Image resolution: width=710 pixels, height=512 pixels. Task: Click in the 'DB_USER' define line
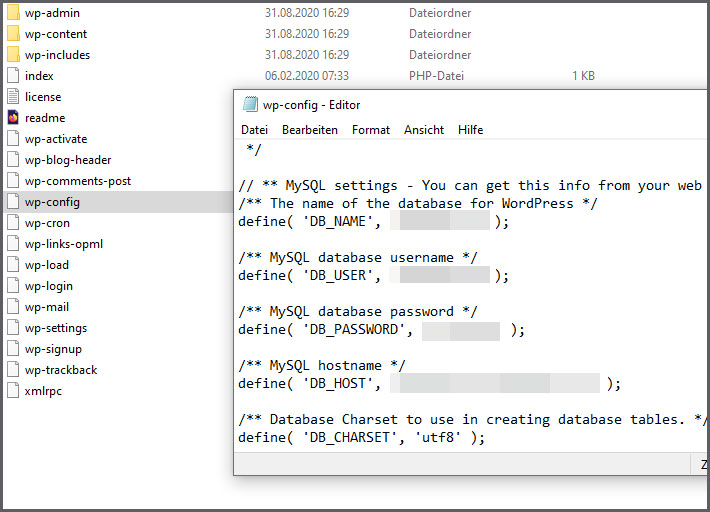point(374,275)
